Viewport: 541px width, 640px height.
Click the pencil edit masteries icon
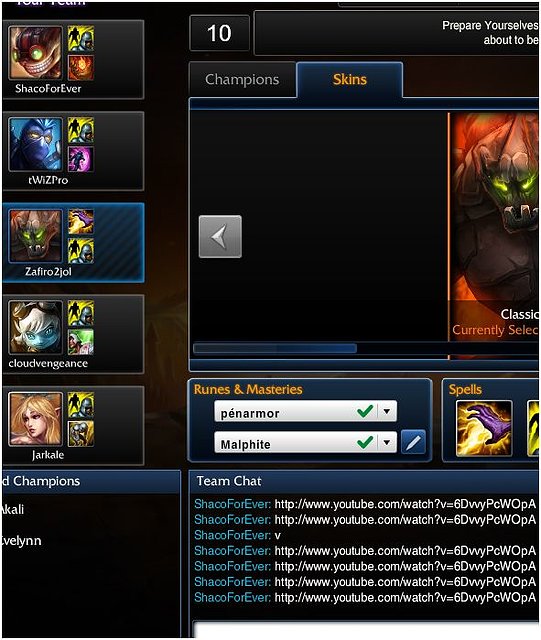pos(413,442)
